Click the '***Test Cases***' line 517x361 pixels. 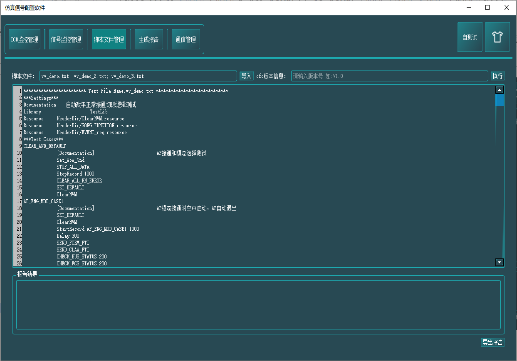(43, 139)
